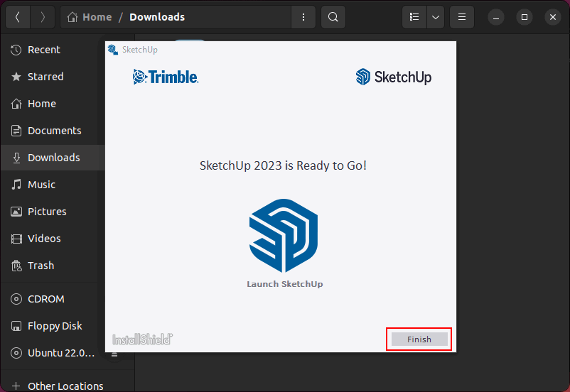Open Trash in the sidebar
Viewport: 570px width, 392px height.
coord(53,266)
